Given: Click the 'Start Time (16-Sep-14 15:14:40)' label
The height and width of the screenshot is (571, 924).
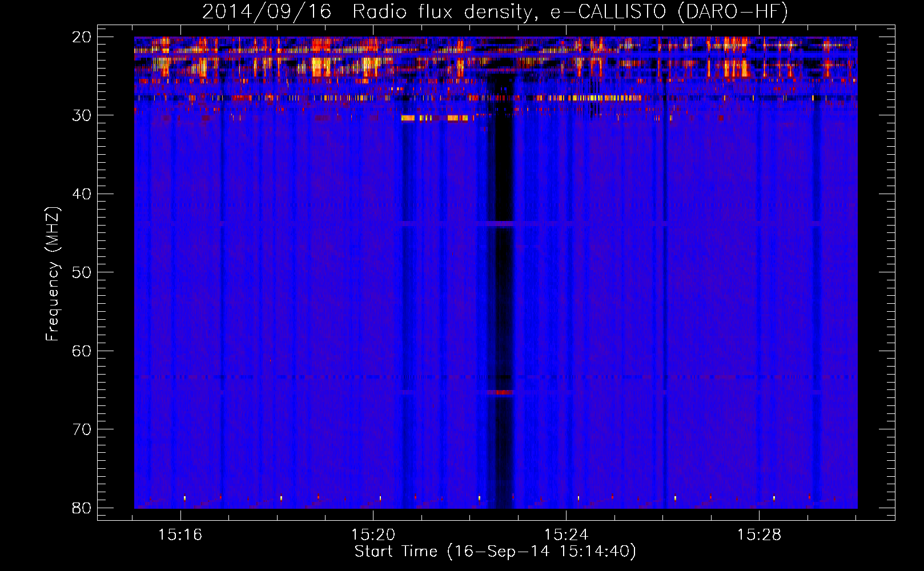Looking at the screenshot, I should click(495, 552).
